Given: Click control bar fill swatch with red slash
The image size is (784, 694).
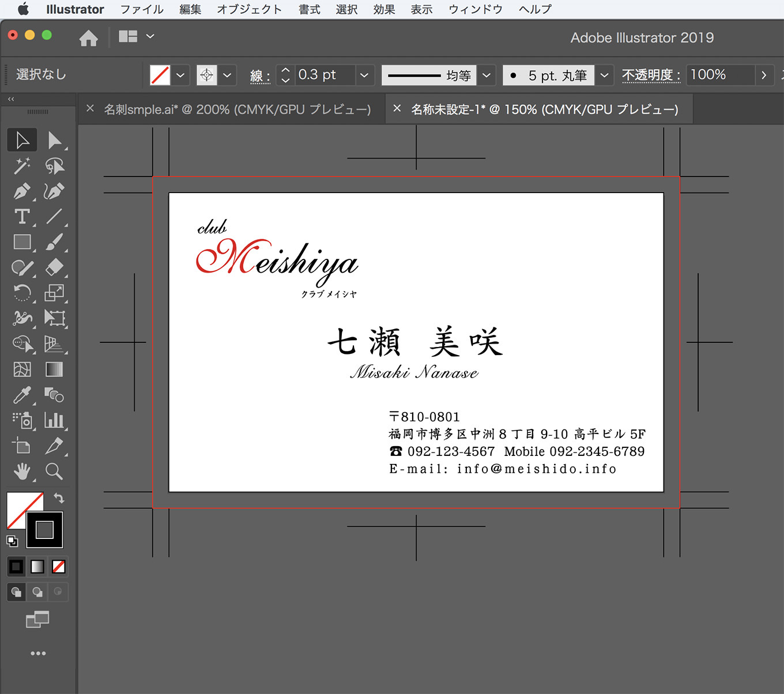Looking at the screenshot, I should (x=160, y=75).
